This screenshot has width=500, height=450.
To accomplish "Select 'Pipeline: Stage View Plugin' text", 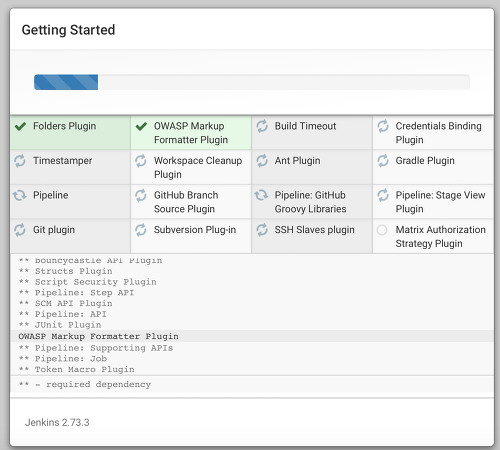I will (440, 202).
